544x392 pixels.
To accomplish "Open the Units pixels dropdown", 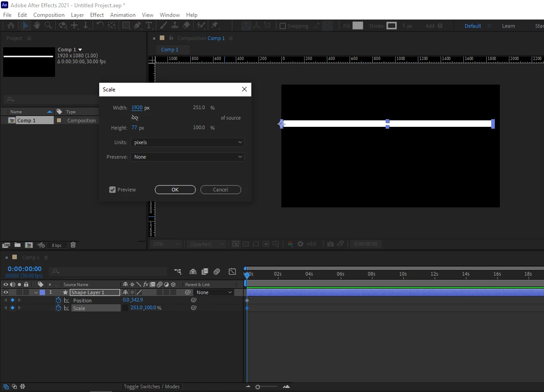I will pyautogui.click(x=188, y=142).
